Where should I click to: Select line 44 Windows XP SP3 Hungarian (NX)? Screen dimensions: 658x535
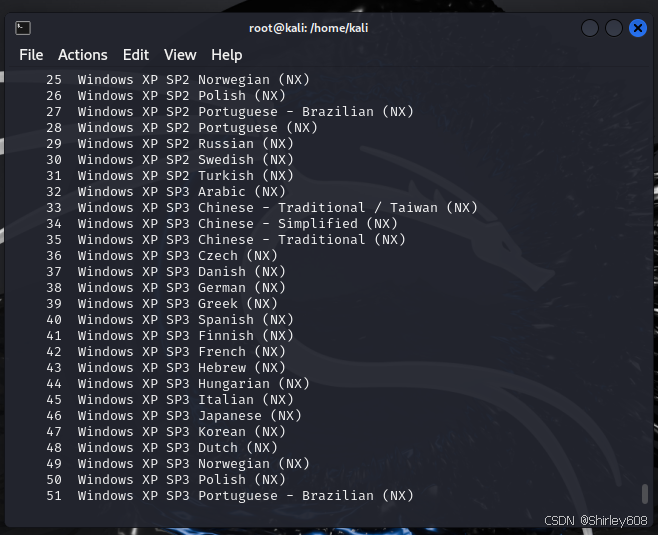(x=178, y=384)
